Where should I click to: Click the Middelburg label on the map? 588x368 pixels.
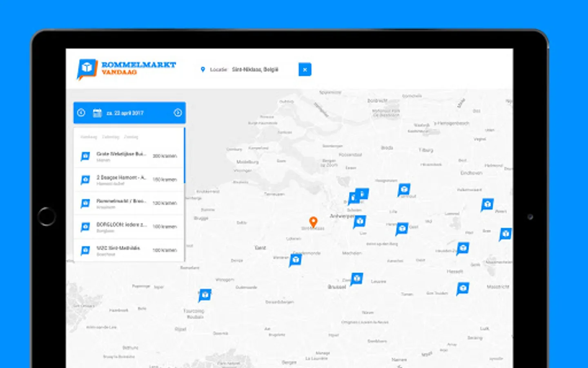click(247, 162)
